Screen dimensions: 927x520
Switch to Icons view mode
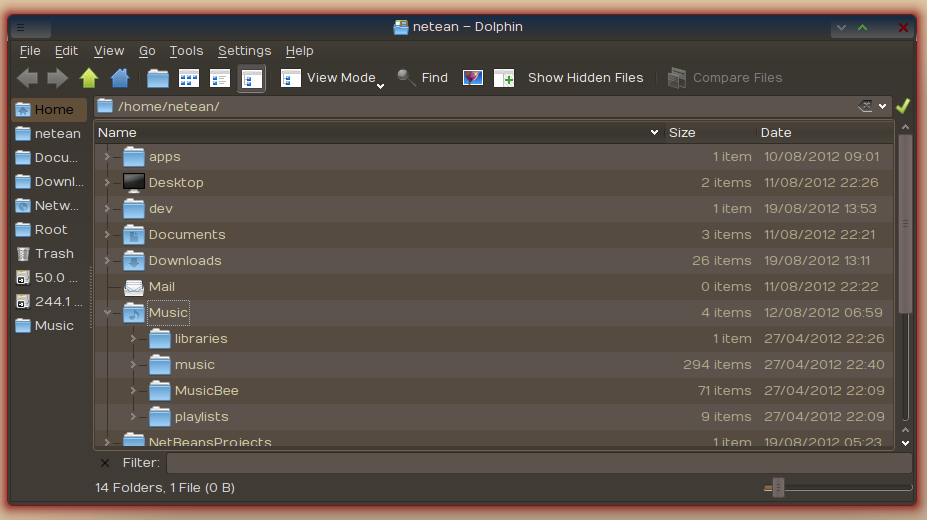point(189,78)
